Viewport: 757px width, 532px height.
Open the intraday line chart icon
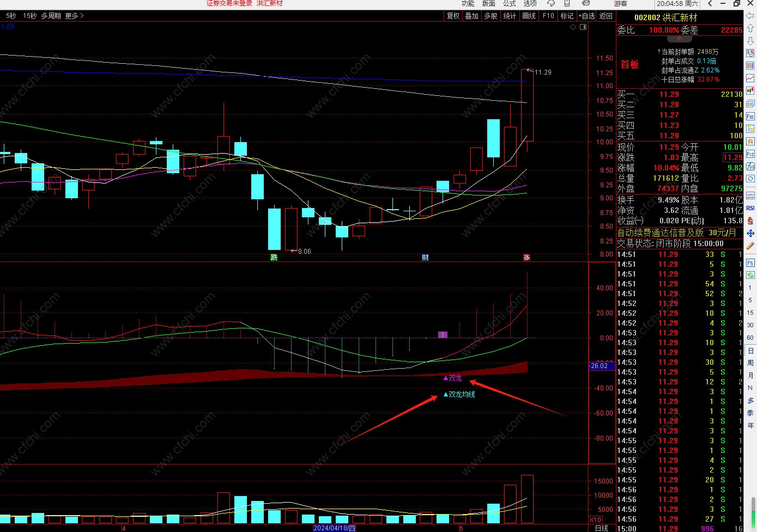pyautogui.click(x=750, y=78)
